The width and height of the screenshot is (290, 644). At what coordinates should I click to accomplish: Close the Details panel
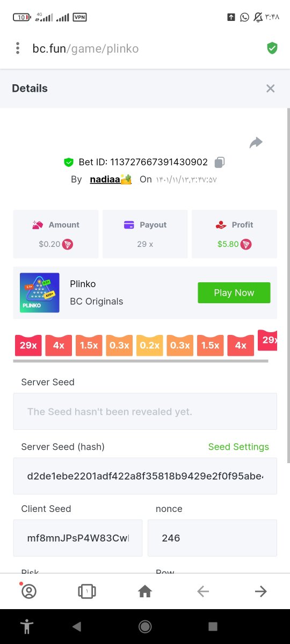[x=271, y=89]
